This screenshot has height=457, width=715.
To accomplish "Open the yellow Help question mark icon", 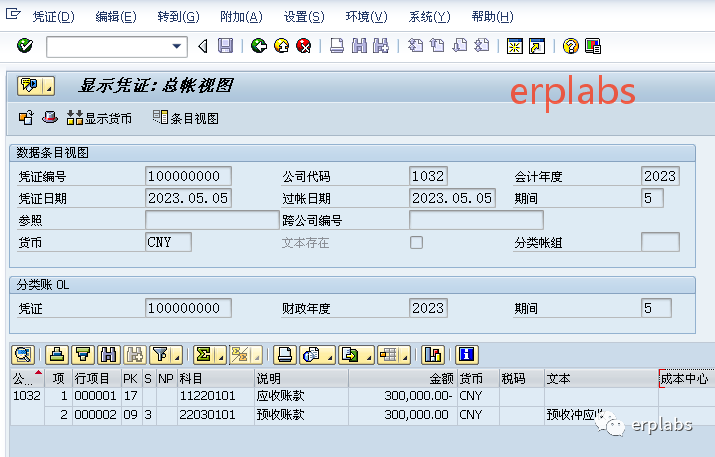I will point(570,46).
